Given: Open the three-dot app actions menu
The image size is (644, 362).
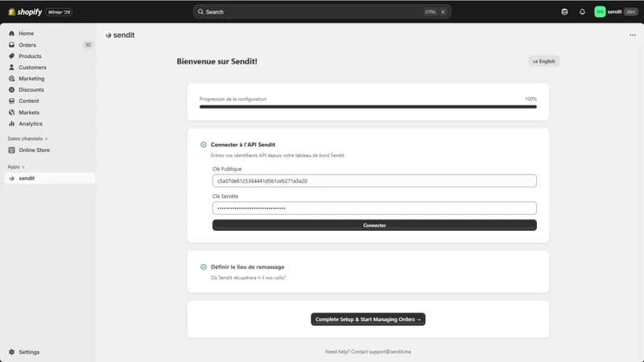Looking at the screenshot, I should pyautogui.click(x=633, y=35).
